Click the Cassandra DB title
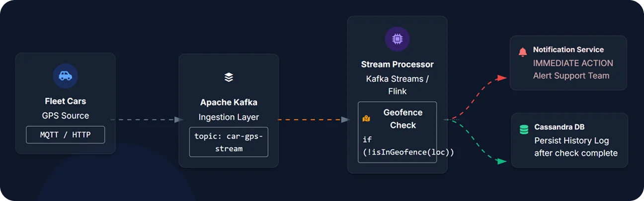Image resolution: width=644 pixels, height=201 pixels. tap(559, 127)
